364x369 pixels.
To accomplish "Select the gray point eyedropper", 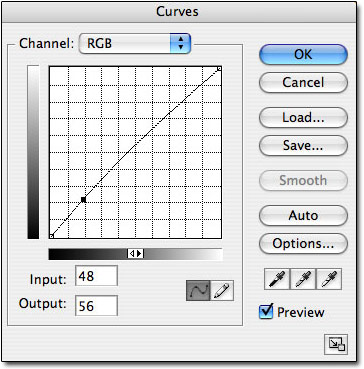I will tap(303, 279).
